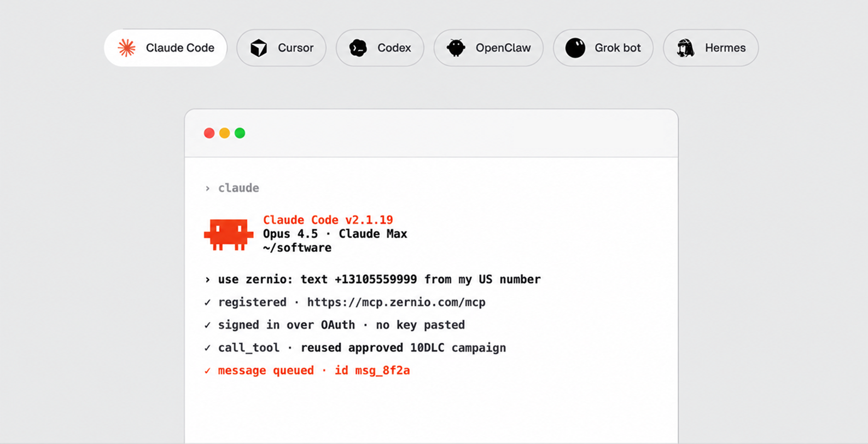Screen dimensions: 868x444
Task: Open the https://mcp.zernio.com/mcp URL
Action: click(396, 302)
